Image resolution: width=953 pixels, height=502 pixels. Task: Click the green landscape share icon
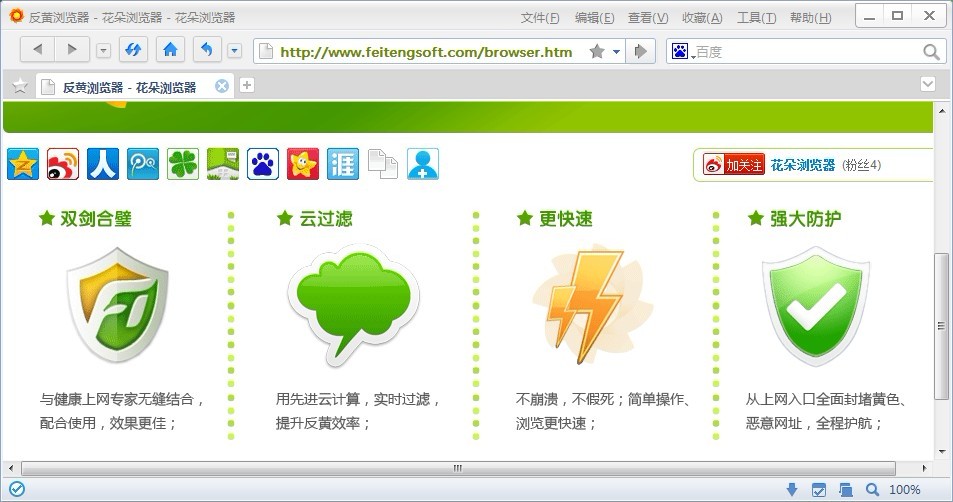point(223,164)
